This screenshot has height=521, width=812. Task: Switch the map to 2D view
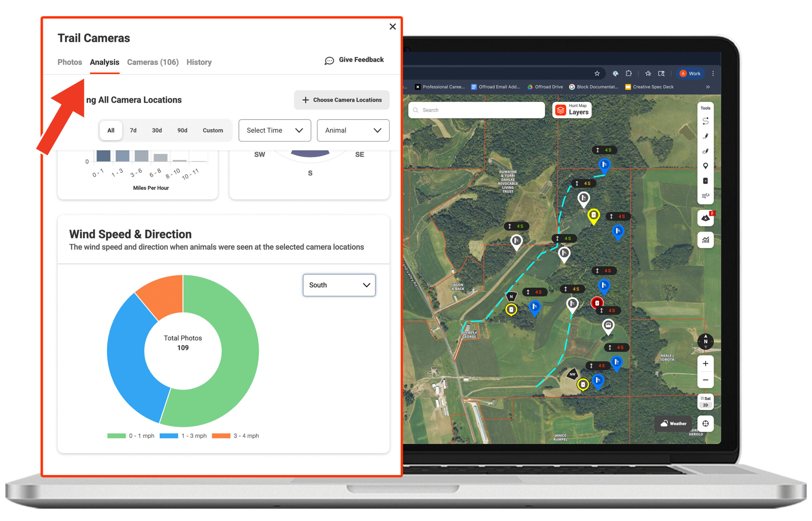click(x=705, y=405)
